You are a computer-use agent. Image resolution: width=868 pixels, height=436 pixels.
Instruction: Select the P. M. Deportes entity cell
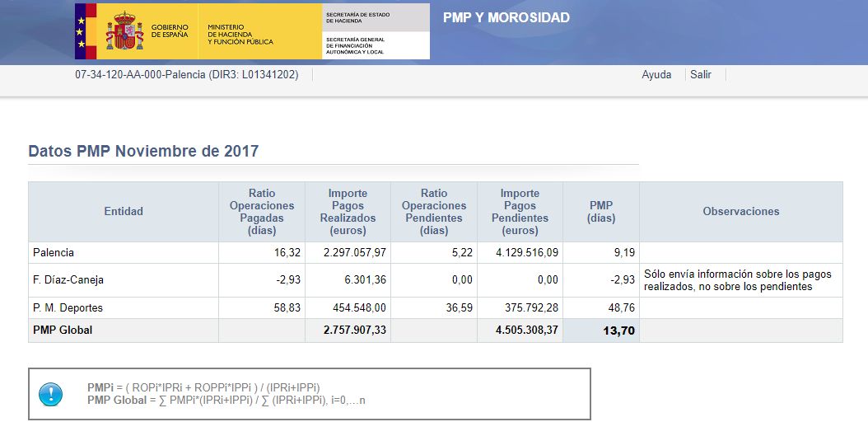tap(68, 308)
